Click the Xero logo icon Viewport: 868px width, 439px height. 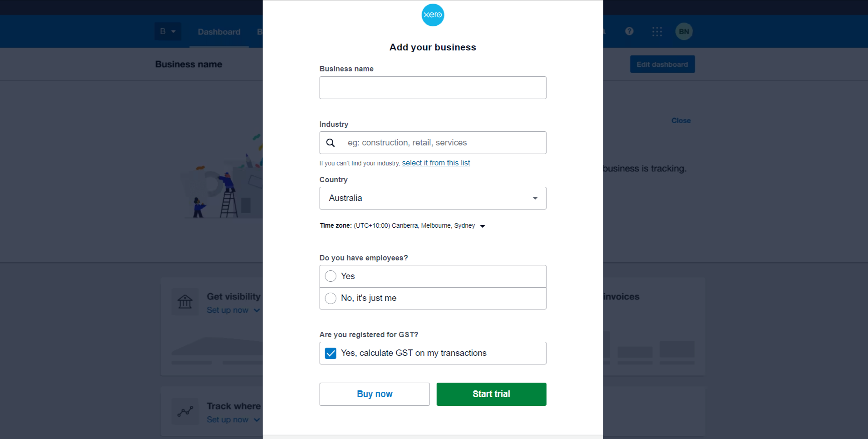click(433, 15)
